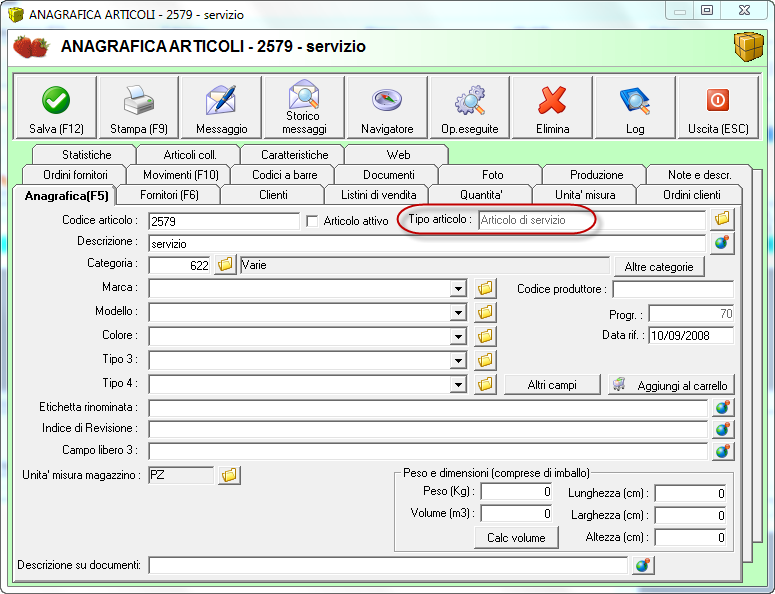The height and width of the screenshot is (594, 775).
Task: Click globe icon beside Descrizione field
Action: coord(722,243)
